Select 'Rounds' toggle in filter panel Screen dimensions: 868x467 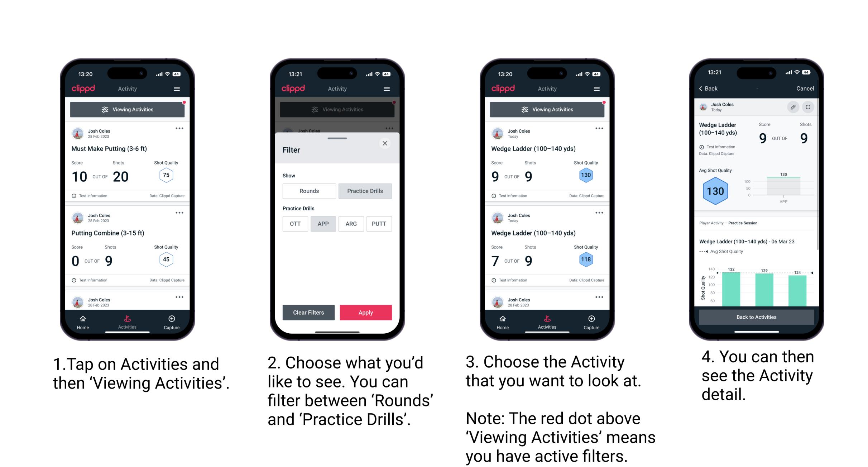pos(309,191)
